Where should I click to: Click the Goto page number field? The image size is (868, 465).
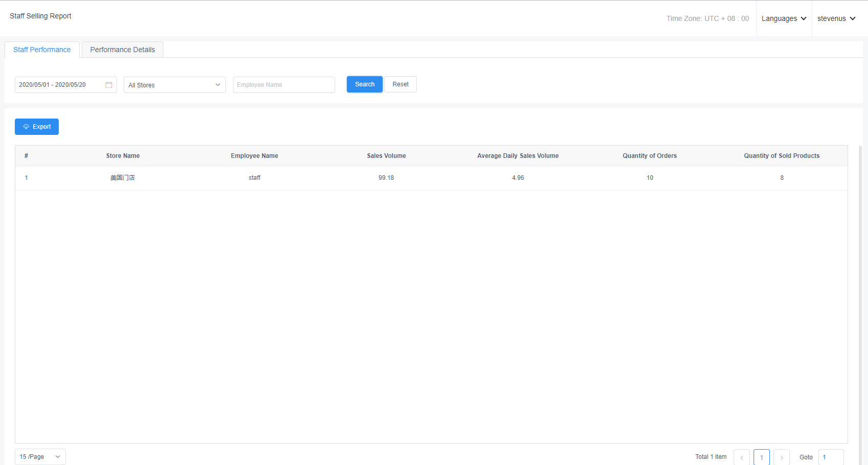pos(831,457)
